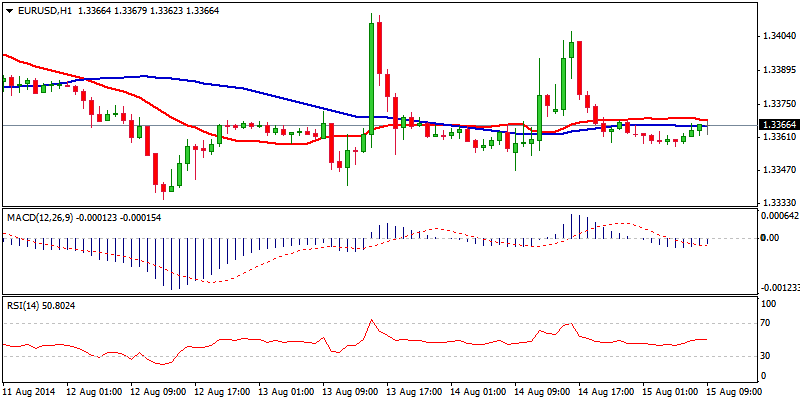This screenshot has width=800, height=400.
Task: Open the chart menu triangle beside EURUSD,H1
Action: click(9, 11)
